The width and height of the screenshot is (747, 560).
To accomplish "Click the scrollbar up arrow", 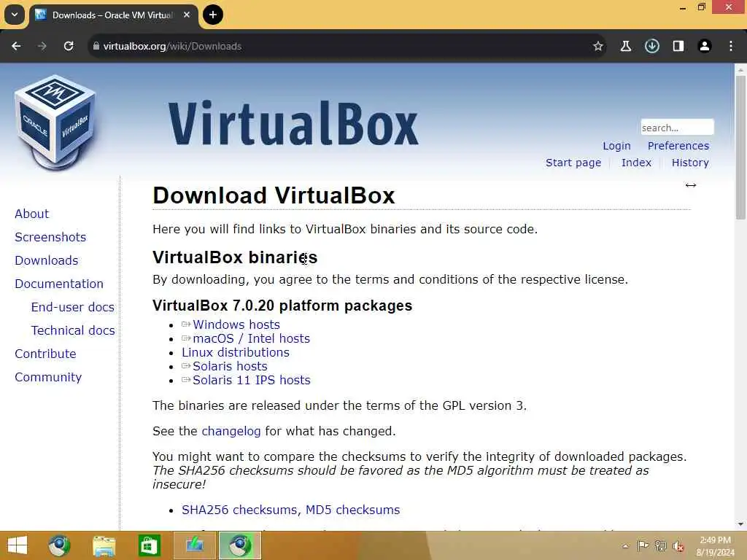I will 740,70.
